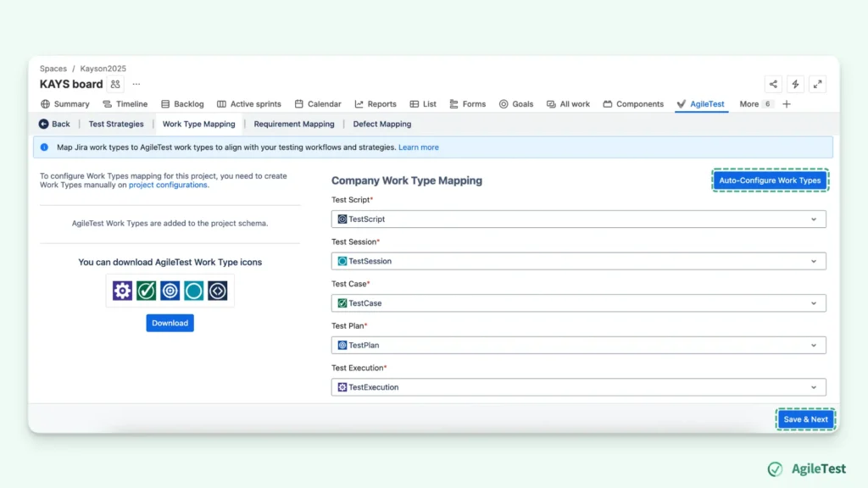The width and height of the screenshot is (868, 488).
Task: Open the Test Execution work type dropdown
Action: (x=578, y=387)
